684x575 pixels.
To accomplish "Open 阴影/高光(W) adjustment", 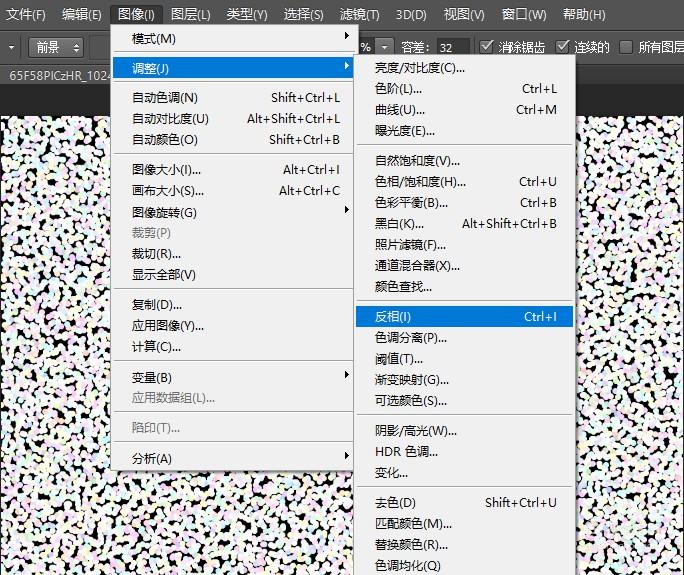I will [x=464, y=431].
